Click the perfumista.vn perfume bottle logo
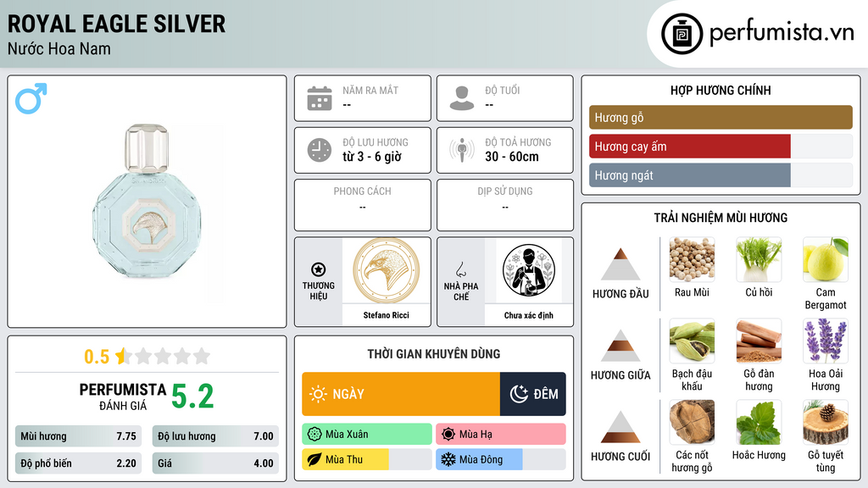The height and width of the screenshot is (488, 868). (x=682, y=34)
